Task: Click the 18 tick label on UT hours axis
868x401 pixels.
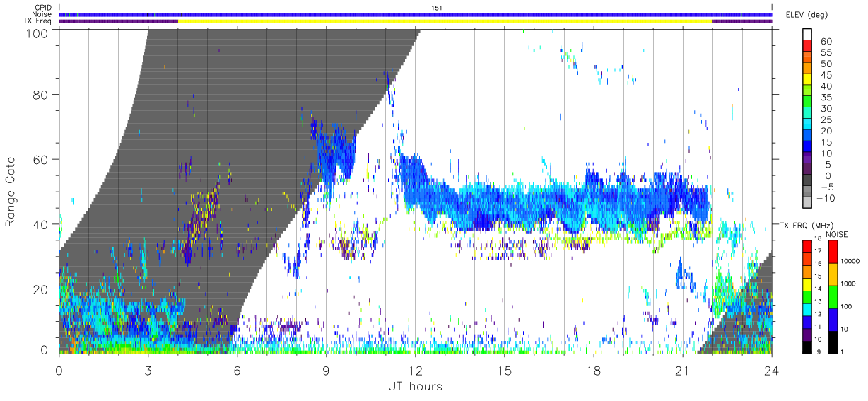Action: [x=594, y=370]
